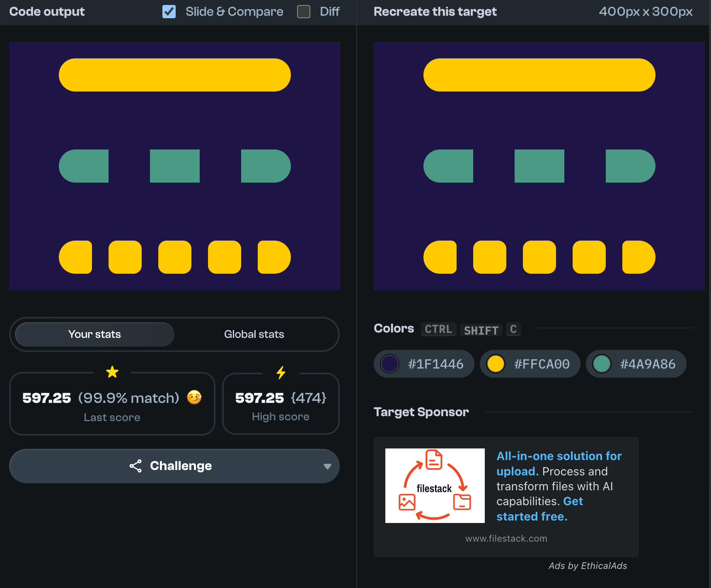Screen dimensions: 711x588
Task: Open the 'Get started free' link
Action: (532, 516)
